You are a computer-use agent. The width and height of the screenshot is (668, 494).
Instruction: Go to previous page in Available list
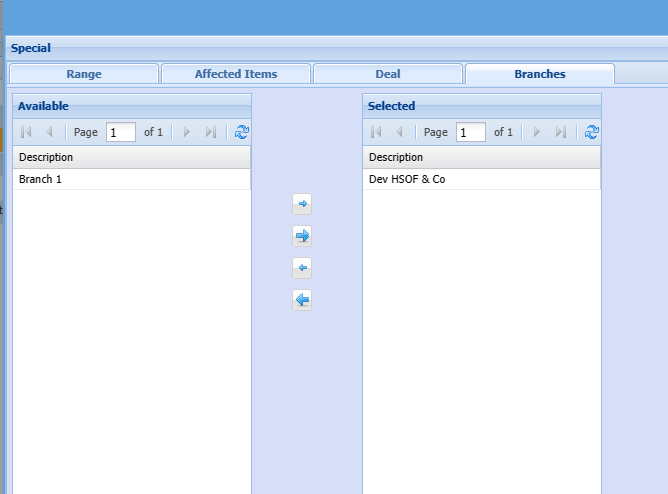pos(49,132)
